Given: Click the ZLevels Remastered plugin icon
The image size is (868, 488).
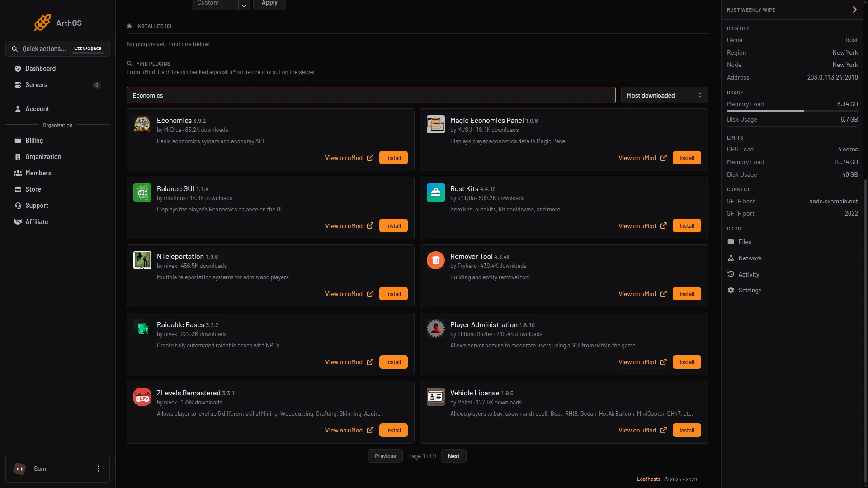Looking at the screenshot, I should coord(142,397).
